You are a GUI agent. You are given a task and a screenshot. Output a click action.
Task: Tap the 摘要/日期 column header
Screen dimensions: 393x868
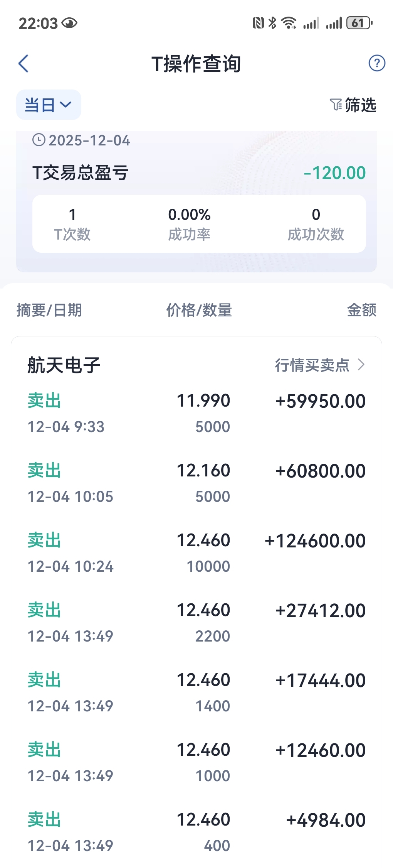(x=49, y=310)
